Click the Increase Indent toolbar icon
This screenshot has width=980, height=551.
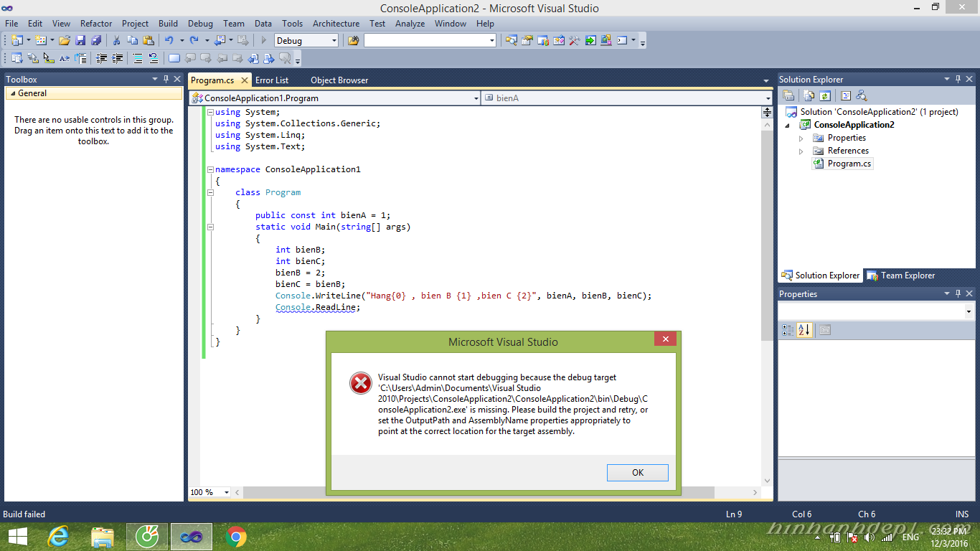coord(117,59)
